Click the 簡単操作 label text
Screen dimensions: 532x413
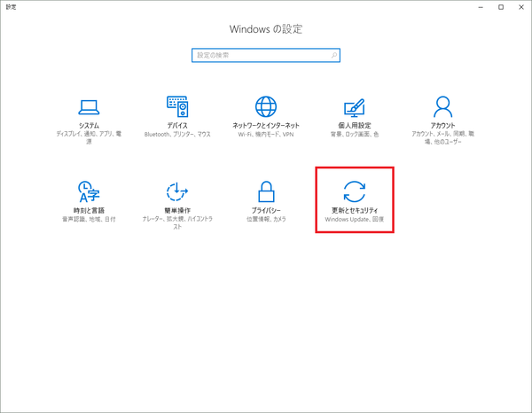tap(177, 211)
